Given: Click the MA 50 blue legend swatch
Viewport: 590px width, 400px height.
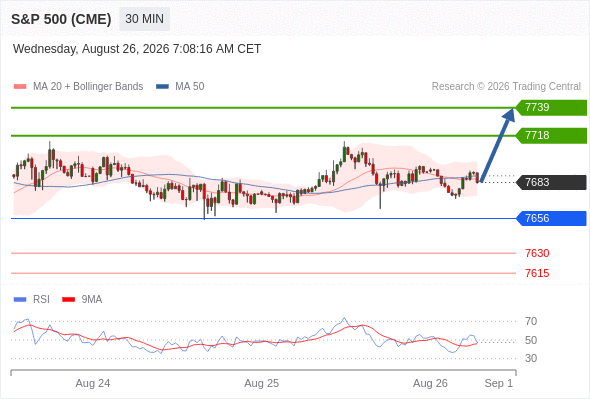Looking at the screenshot, I should [x=163, y=87].
